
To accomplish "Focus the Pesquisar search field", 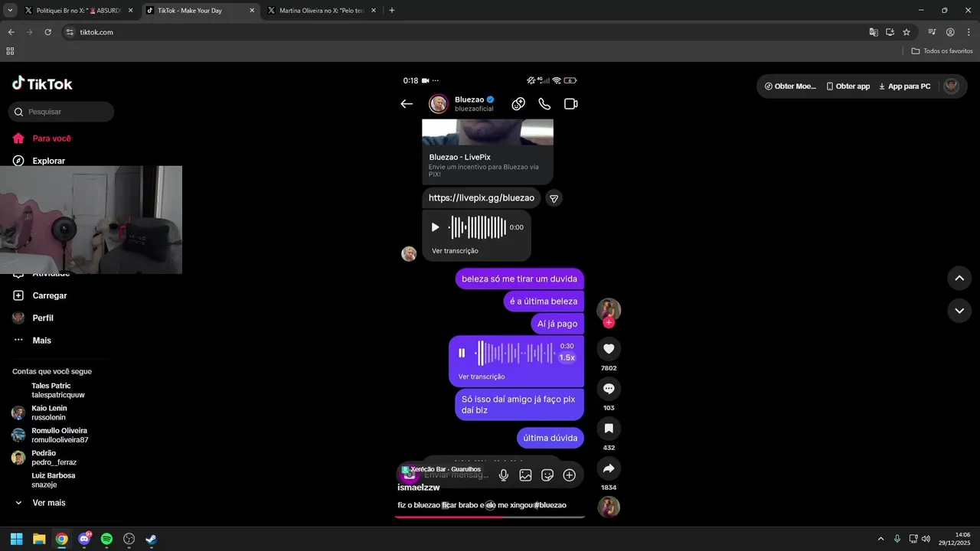I will [61, 112].
